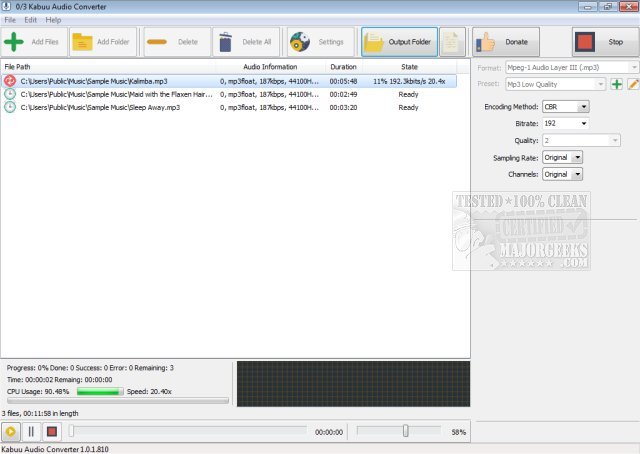The height and width of the screenshot is (454, 640).
Task: Click the Delete All trash icon
Action: pyautogui.click(x=225, y=42)
